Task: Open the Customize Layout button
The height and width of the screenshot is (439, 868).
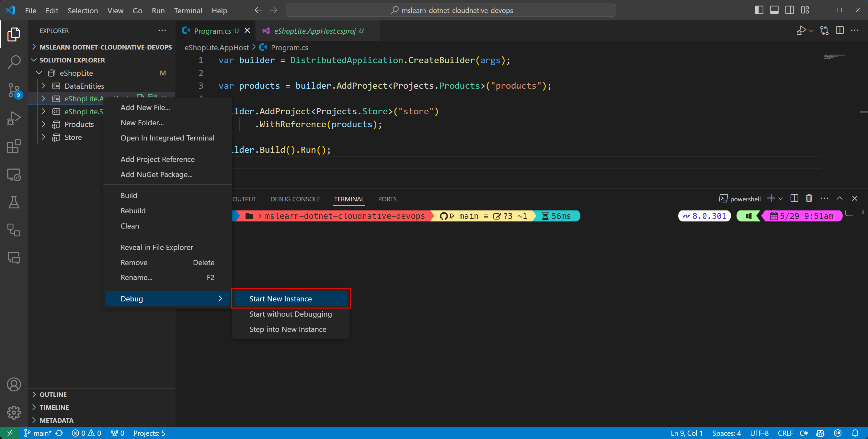Action: [x=805, y=10]
